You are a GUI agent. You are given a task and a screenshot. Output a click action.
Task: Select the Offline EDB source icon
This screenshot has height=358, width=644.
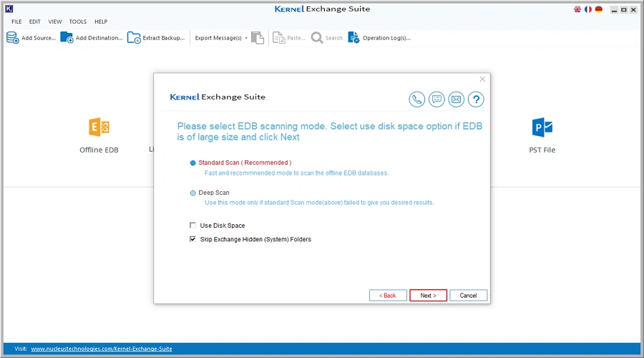click(x=99, y=127)
